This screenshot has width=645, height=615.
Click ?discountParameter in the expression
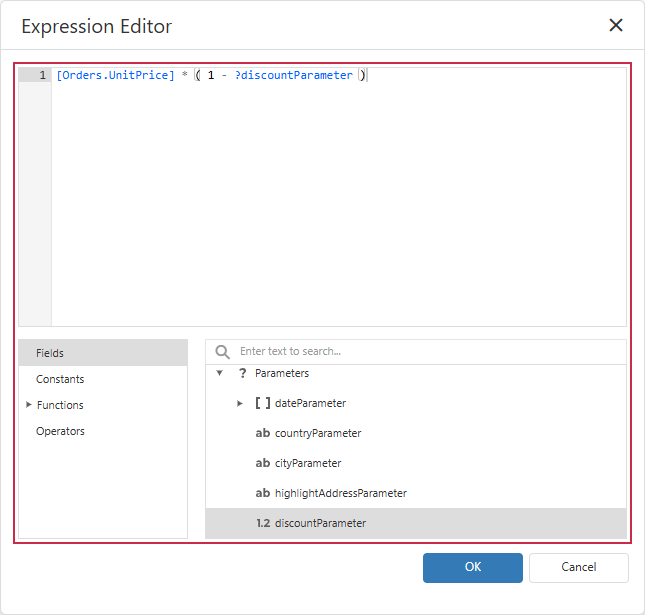294,75
